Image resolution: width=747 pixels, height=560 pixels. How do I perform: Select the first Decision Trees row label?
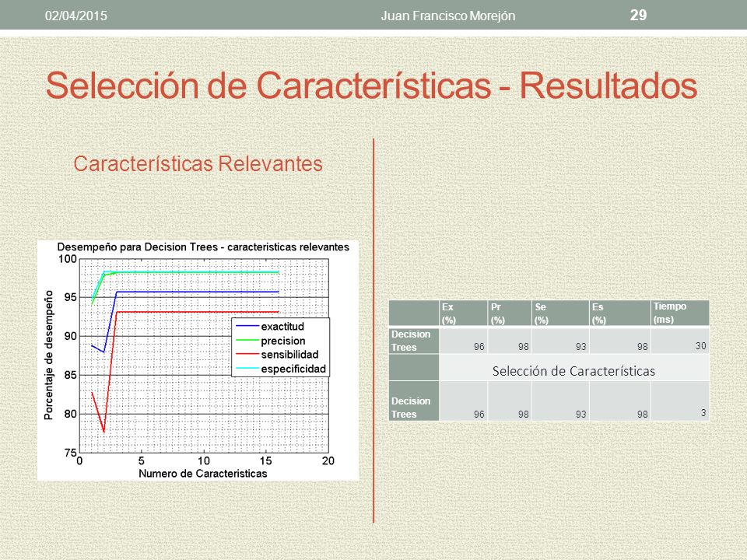[413, 341]
